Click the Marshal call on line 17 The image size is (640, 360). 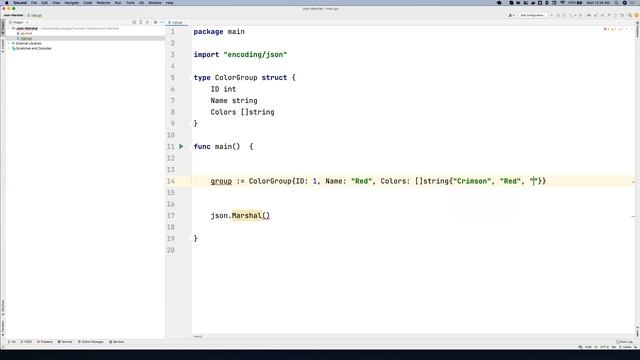point(247,216)
